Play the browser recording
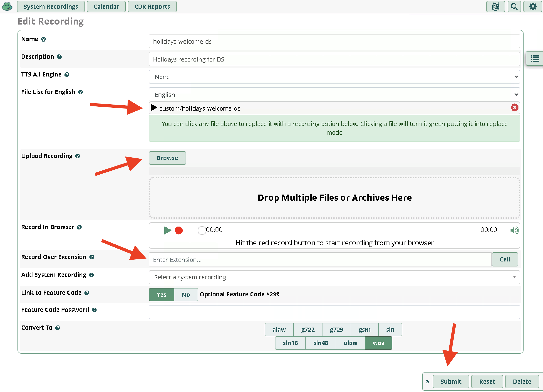The image size is (543, 392). [x=168, y=230]
